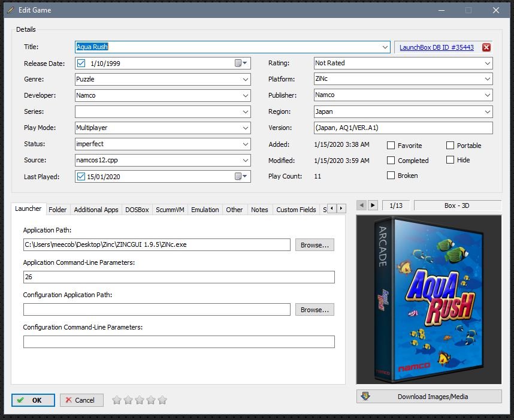Set rating to three stars
The height and width of the screenshot is (420, 514).
[140, 400]
